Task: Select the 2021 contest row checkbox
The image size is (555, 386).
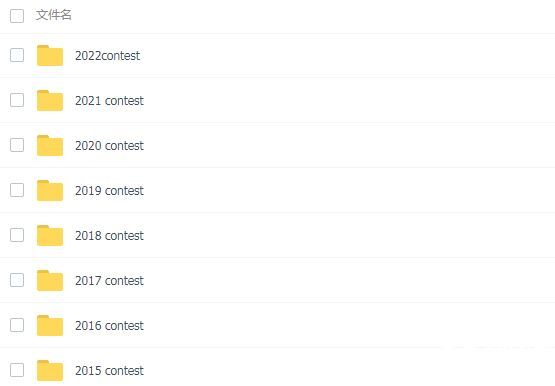Action: 17,100
